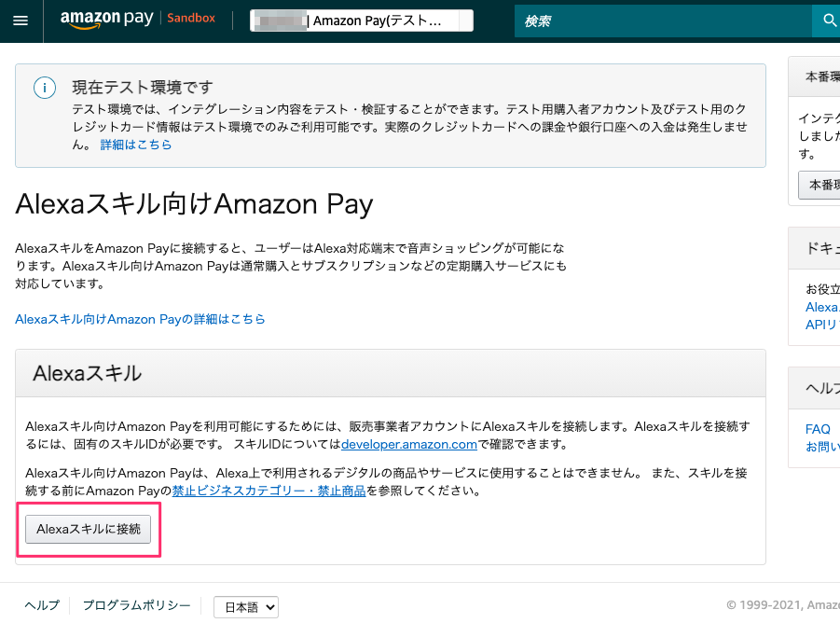Click the FAQ link in the help panel
Viewport: 840px width, 637px height.
coord(817,429)
